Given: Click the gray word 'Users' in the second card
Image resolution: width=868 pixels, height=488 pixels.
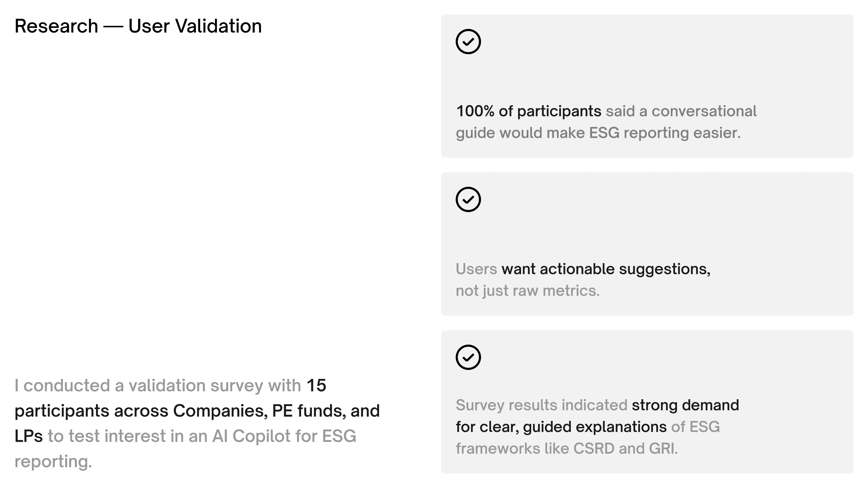Looking at the screenshot, I should pos(476,269).
